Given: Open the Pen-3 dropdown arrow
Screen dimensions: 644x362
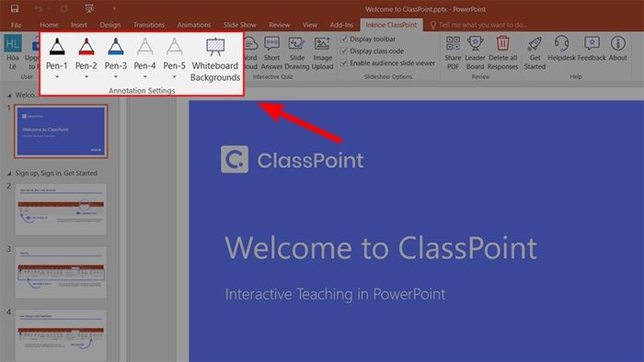Looking at the screenshot, I should (x=116, y=76).
